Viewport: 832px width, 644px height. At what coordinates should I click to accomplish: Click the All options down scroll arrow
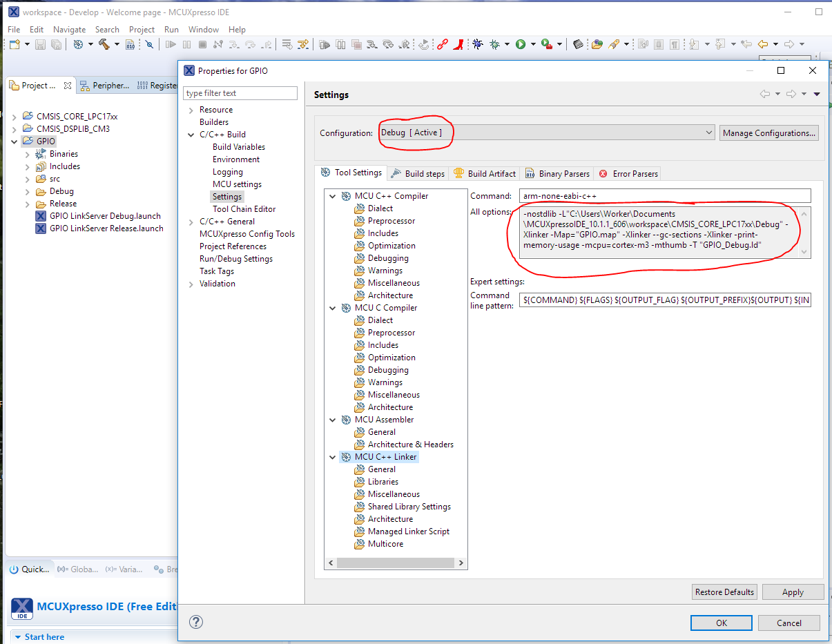(804, 253)
